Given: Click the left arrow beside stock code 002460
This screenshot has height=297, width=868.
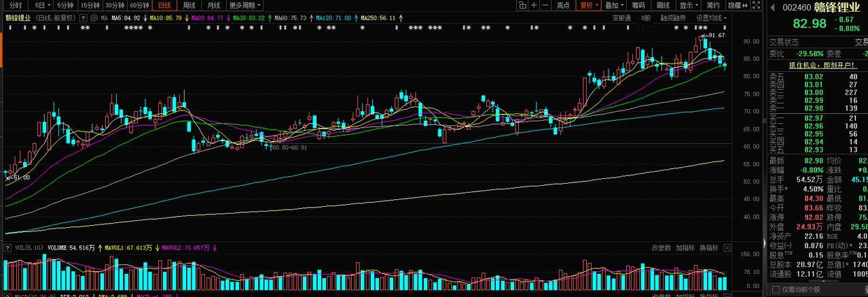Looking at the screenshot, I should [772, 7].
